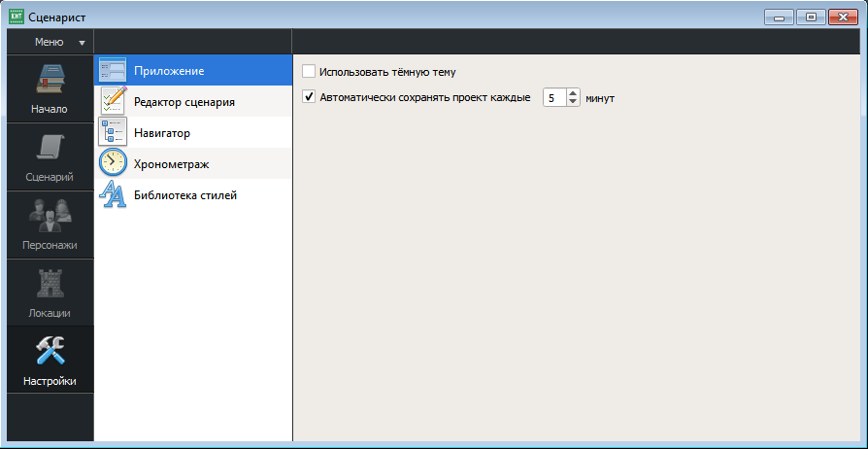Open the Начало section books icon

pyautogui.click(x=50, y=79)
